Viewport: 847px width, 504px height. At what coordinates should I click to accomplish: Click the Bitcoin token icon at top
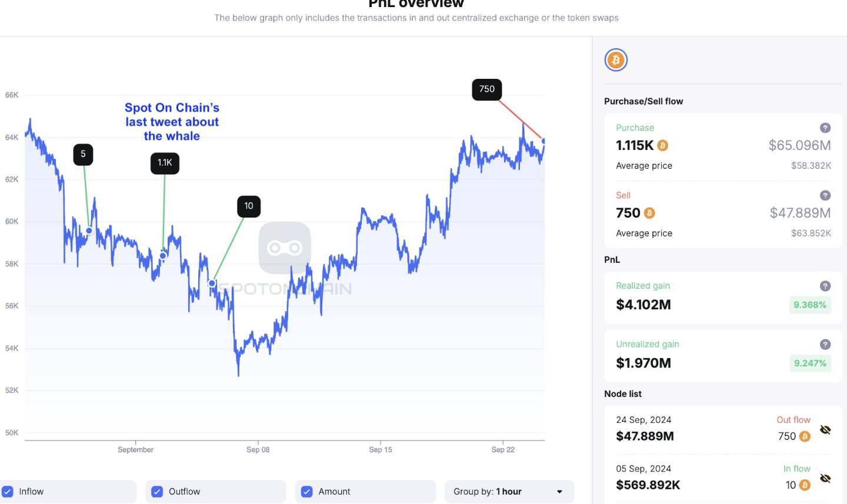pyautogui.click(x=616, y=60)
